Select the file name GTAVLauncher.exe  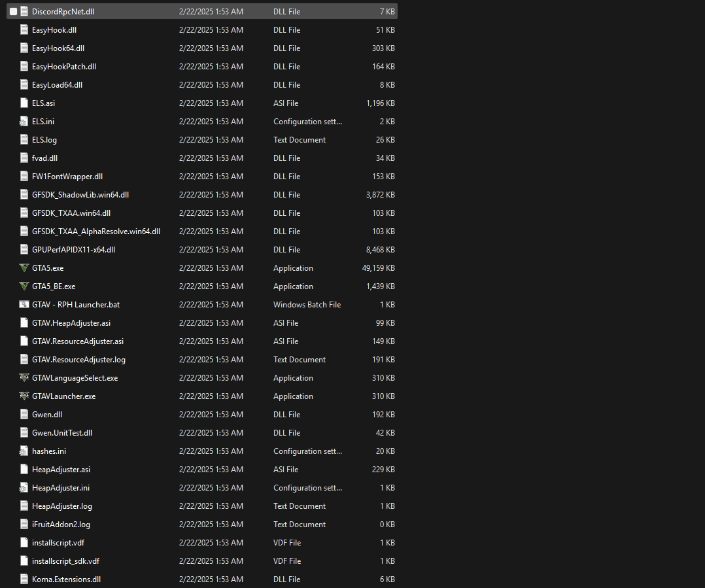tap(64, 396)
